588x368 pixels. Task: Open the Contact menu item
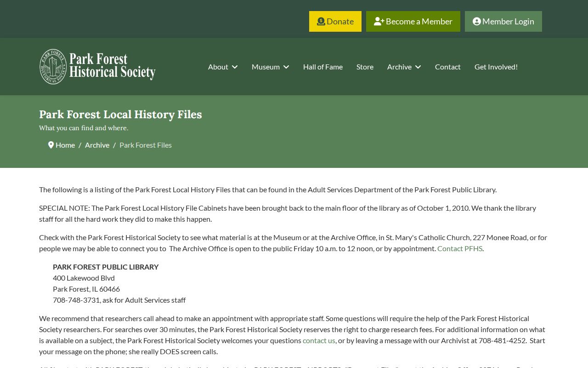tap(448, 67)
